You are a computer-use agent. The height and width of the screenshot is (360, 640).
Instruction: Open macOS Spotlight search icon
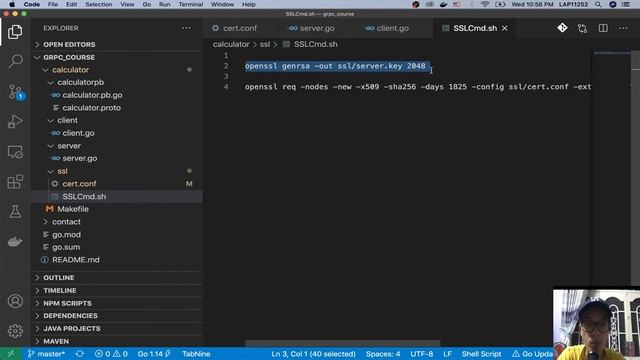point(598,4)
